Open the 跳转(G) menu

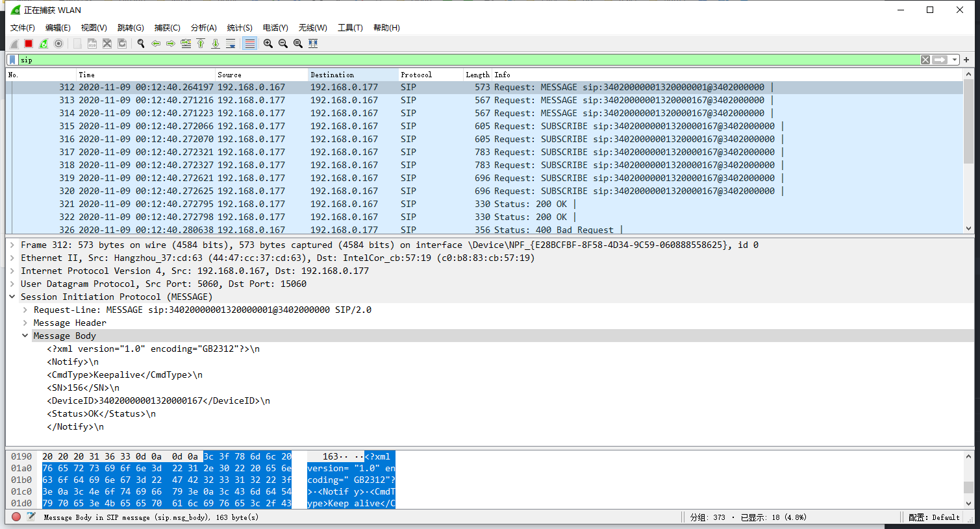(131, 28)
